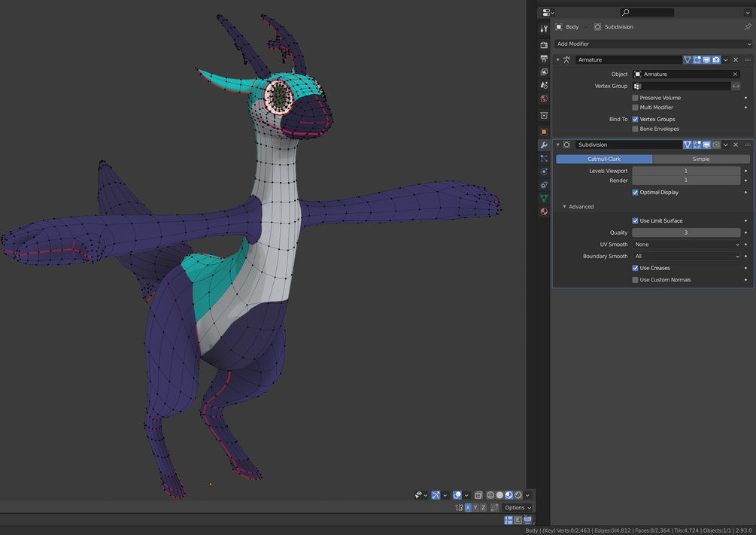The width and height of the screenshot is (756, 535).
Task: Toggle X axis mirror button
Action: point(468,508)
